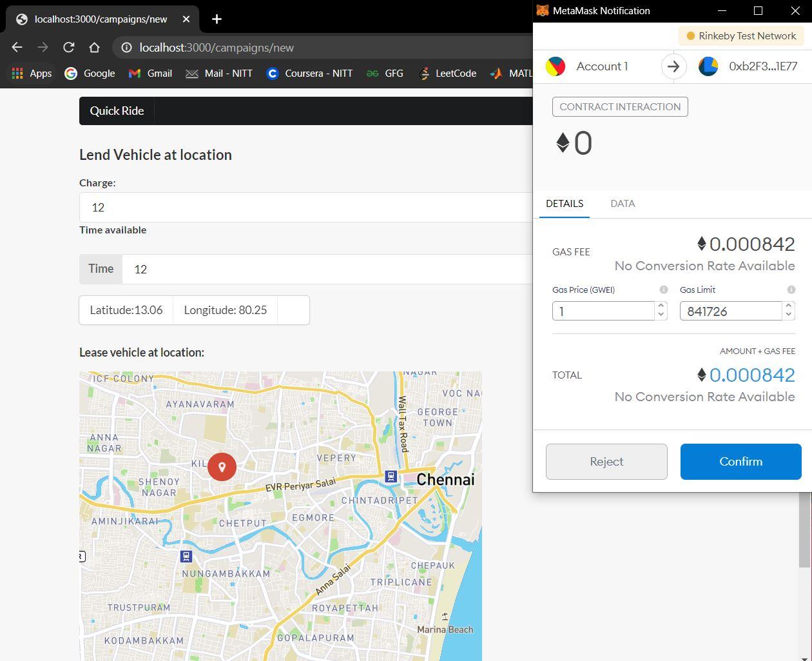View site information icon in address bar
Viewport: 812px width, 661px height.
coord(127,47)
